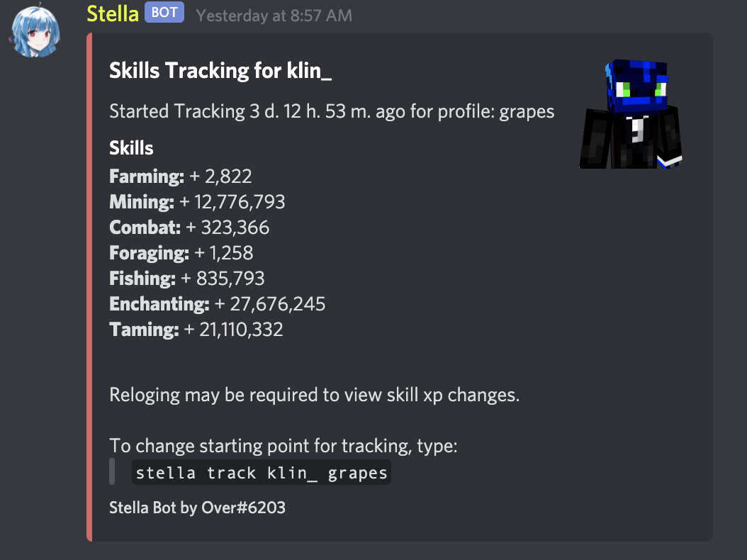Click the Foraging skill entry

[181, 252]
